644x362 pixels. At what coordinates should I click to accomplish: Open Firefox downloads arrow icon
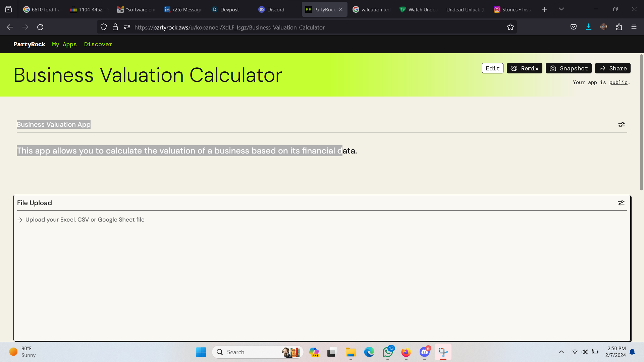coord(588,27)
